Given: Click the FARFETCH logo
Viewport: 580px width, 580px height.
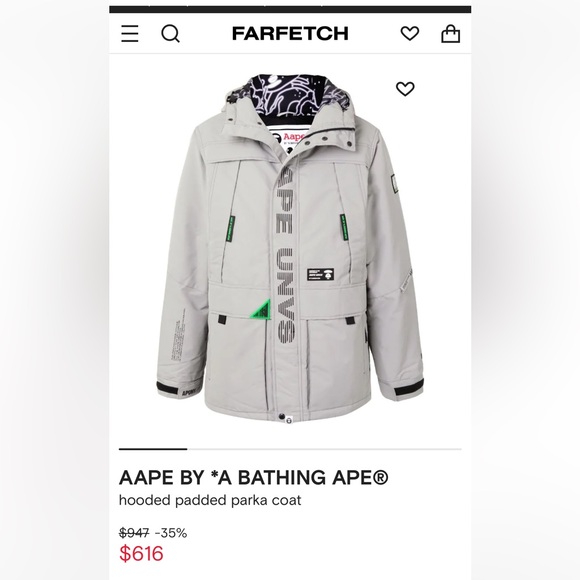Looking at the screenshot, I should (x=290, y=34).
